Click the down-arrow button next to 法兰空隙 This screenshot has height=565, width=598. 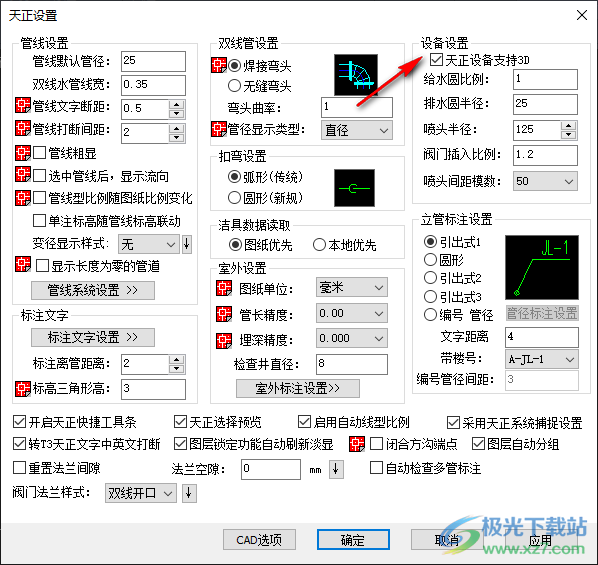point(336,469)
